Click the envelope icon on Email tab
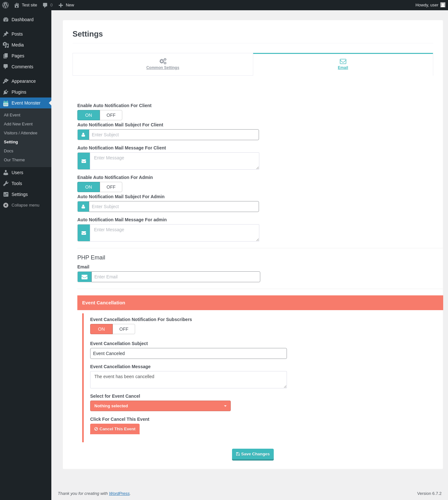This screenshot has height=500, width=448. tap(343, 61)
